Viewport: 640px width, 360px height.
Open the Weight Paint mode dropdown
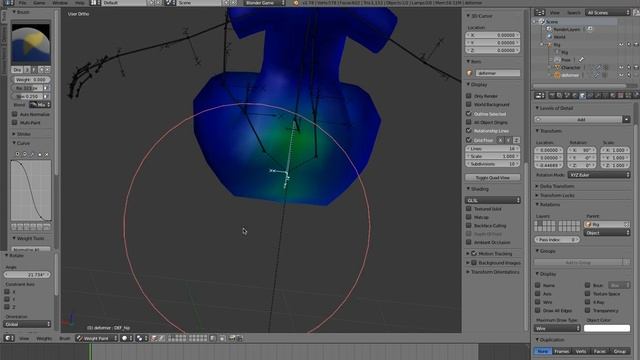(x=96, y=338)
